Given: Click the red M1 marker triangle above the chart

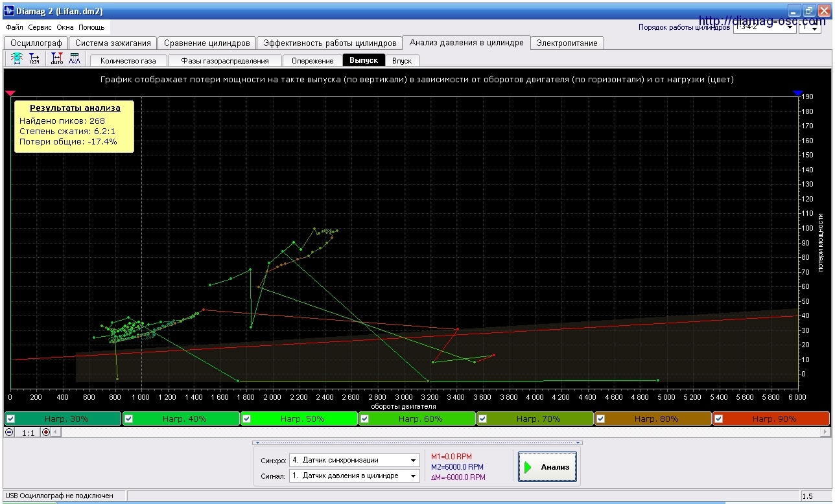Looking at the screenshot, I should click(10, 94).
